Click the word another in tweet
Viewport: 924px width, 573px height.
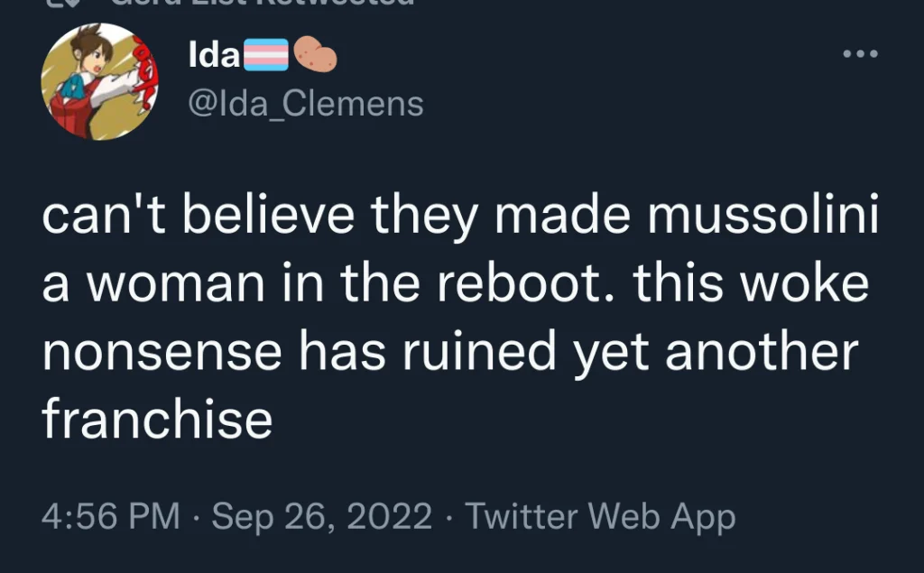point(762,350)
